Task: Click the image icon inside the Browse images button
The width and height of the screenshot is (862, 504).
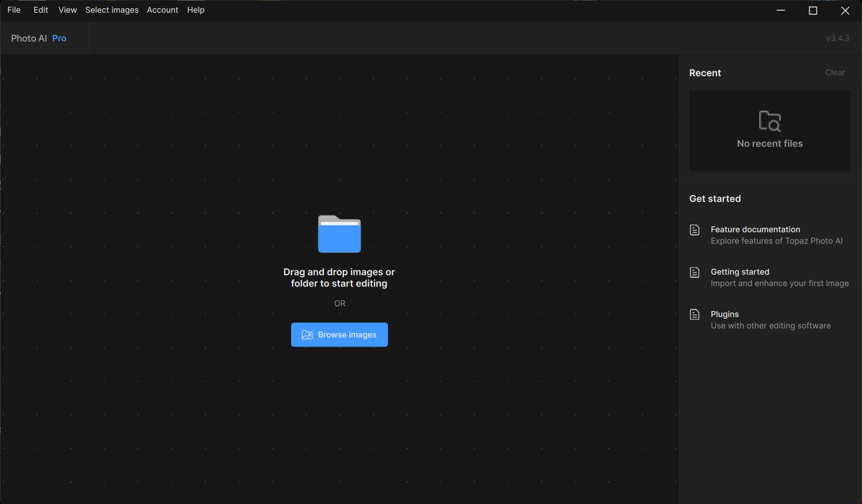Action: point(307,334)
